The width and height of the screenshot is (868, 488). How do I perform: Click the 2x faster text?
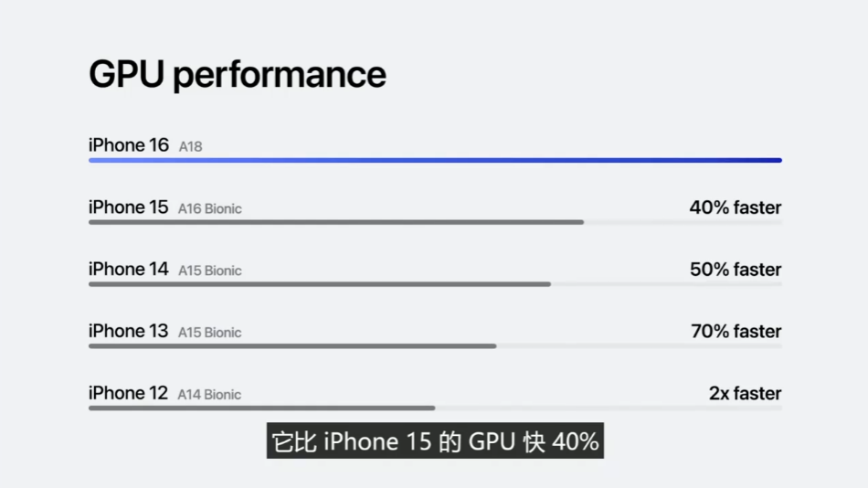[745, 394]
